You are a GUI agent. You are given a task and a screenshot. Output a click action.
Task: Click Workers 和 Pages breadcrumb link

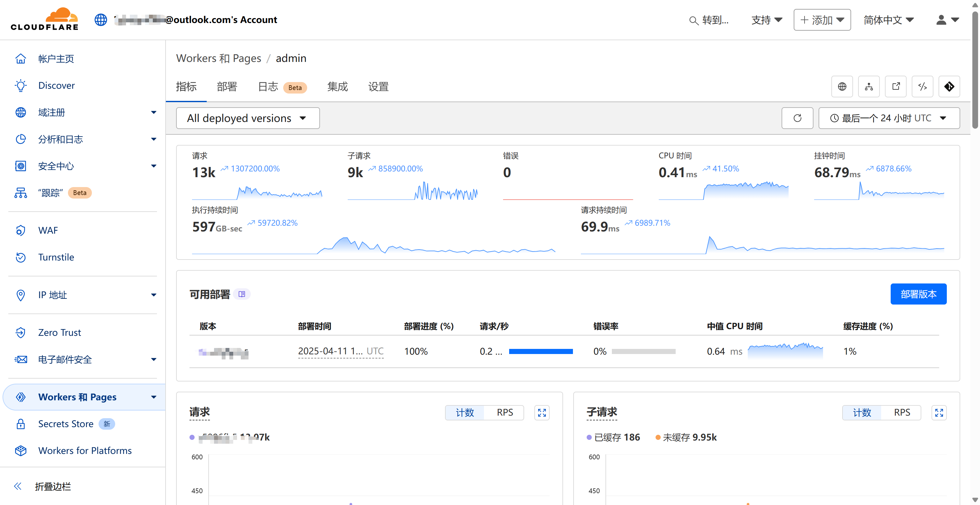point(219,58)
